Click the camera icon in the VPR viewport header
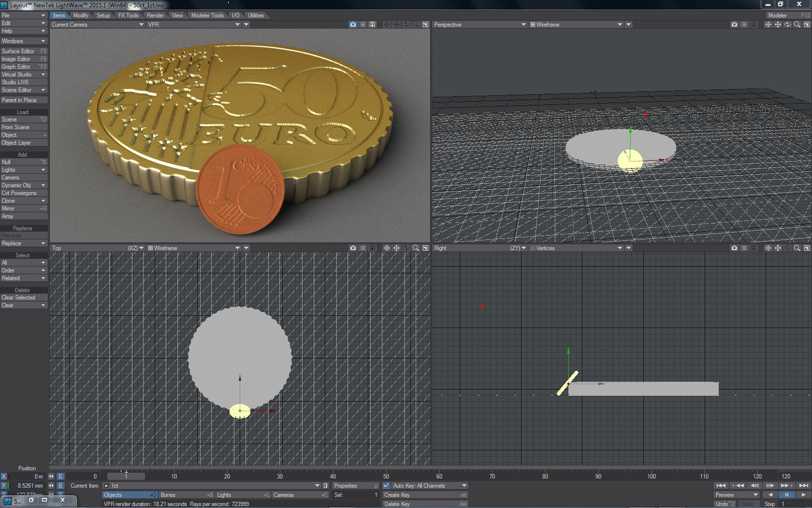The image size is (812, 508). 353,24
